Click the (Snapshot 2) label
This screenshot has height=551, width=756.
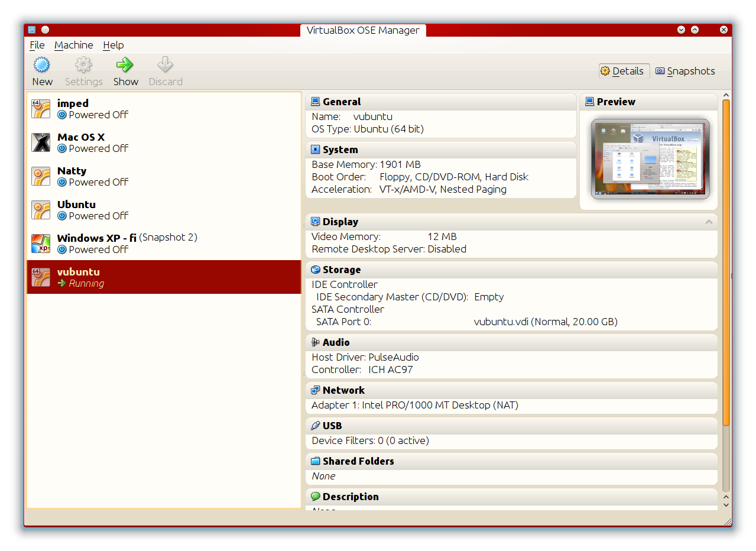pyautogui.click(x=168, y=238)
